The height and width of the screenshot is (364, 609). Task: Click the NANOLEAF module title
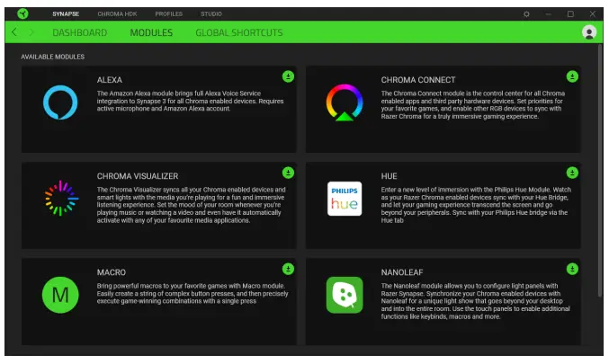tap(402, 272)
